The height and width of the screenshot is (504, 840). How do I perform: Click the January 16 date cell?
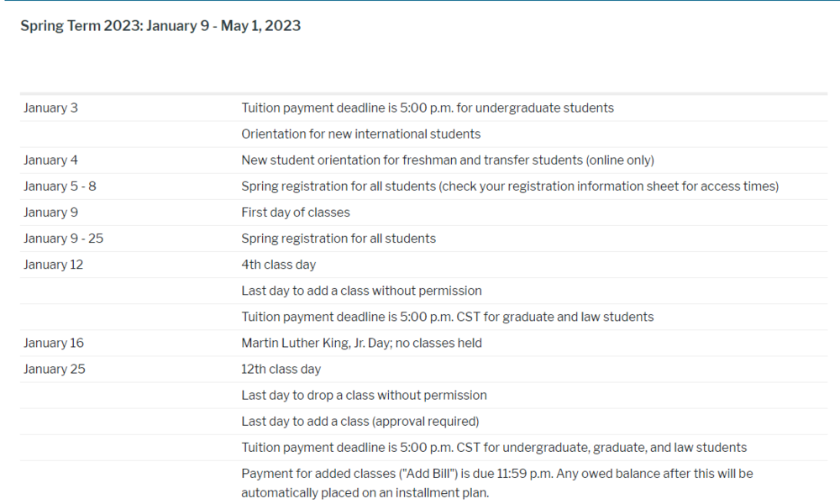click(x=53, y=343)
